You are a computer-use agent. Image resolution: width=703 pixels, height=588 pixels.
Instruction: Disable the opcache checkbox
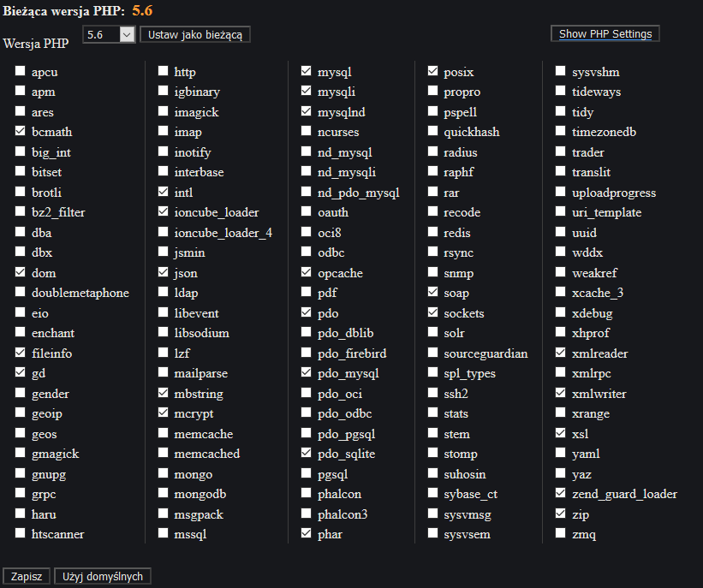coord(307,273)
